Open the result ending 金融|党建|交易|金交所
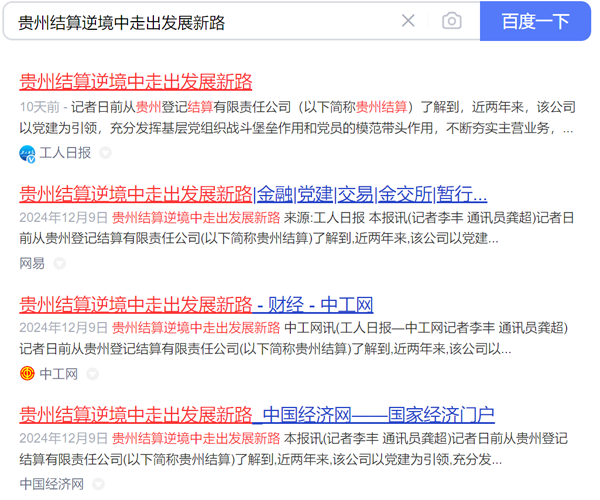This screenshot has width=600, height=500. pos(253,193)
